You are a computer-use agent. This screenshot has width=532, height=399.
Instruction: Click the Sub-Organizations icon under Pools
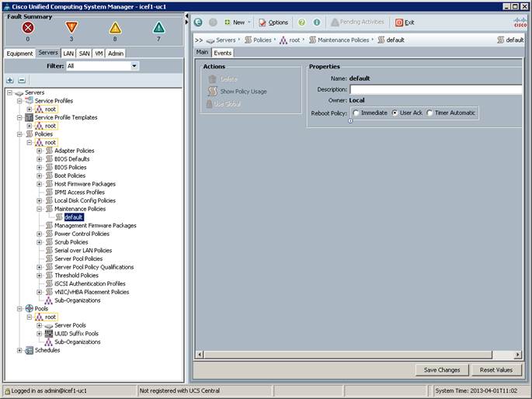tap(49, 342)
